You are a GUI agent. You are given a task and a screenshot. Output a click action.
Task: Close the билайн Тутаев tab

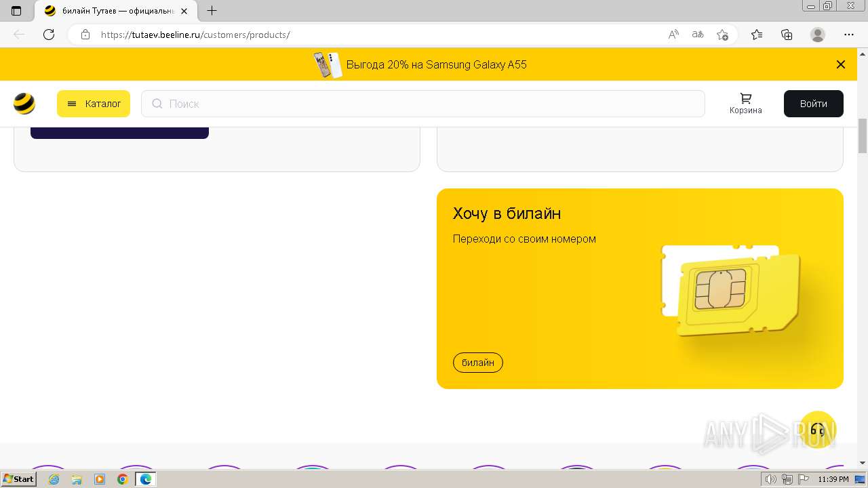pos(184,11)
